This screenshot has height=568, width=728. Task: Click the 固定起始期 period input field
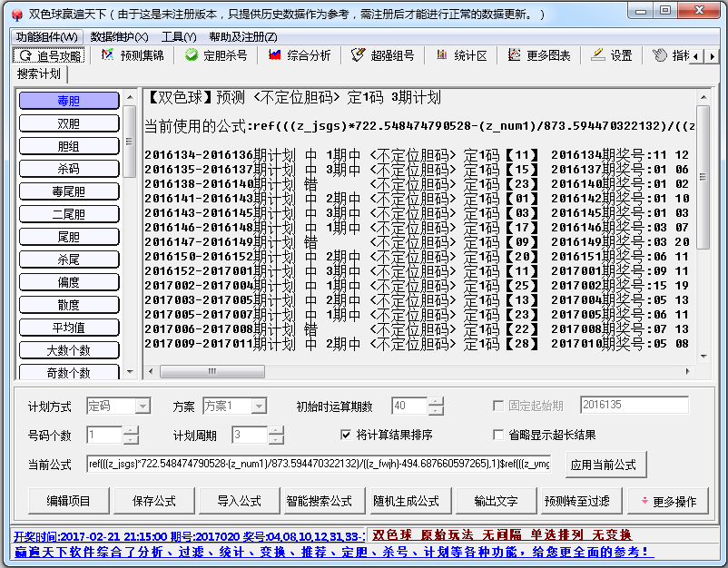click(x=635, y=405)
